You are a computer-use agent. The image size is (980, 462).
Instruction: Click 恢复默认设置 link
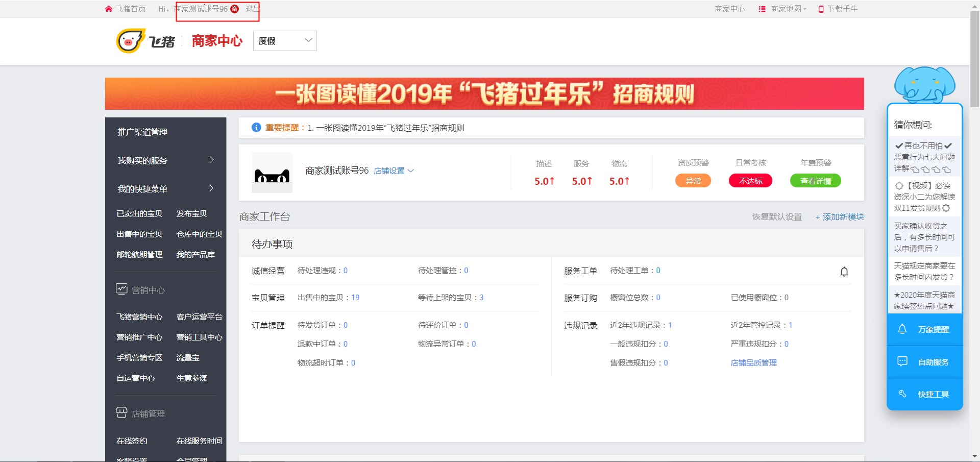click(777, 216)
